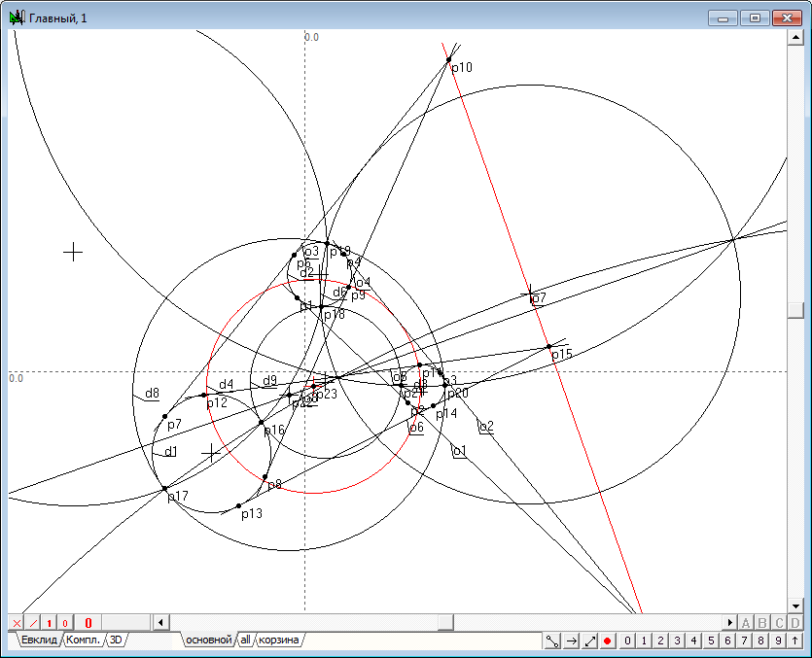Click circle label d1

point(171,451)
